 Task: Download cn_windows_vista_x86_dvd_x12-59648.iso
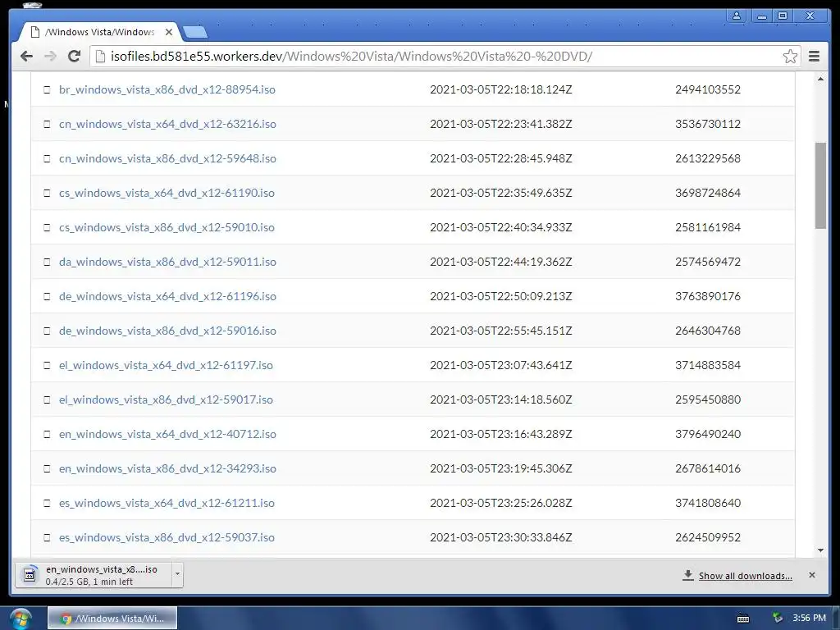click(167, 158)
